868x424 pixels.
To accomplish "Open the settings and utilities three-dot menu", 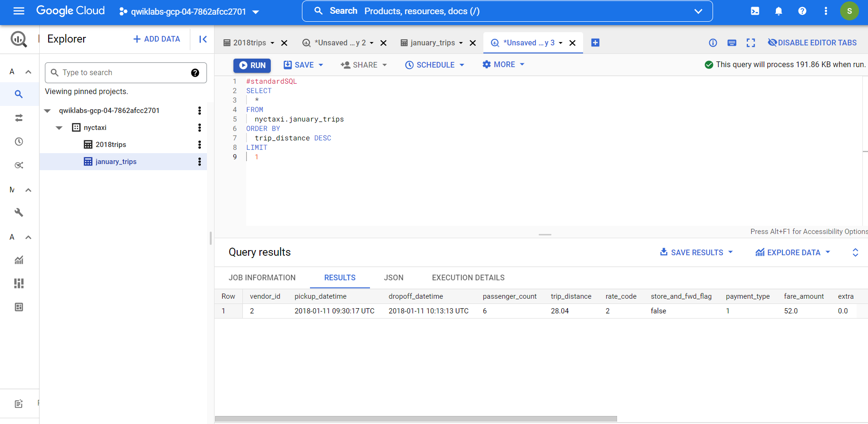I will point(826,11).
